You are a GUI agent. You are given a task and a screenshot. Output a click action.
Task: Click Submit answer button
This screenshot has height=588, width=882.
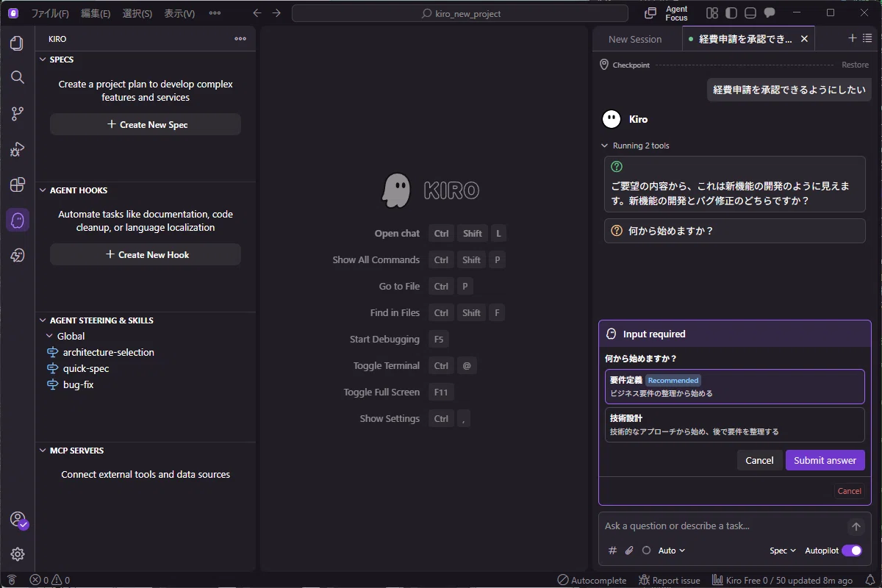pyautogui.click(x=825, y=460)
